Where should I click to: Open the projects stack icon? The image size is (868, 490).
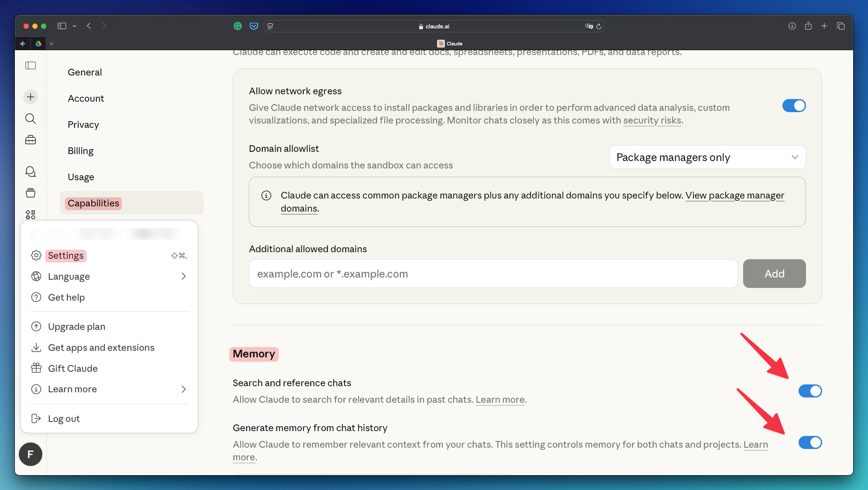pyautogui.click(x=31, y=193)
